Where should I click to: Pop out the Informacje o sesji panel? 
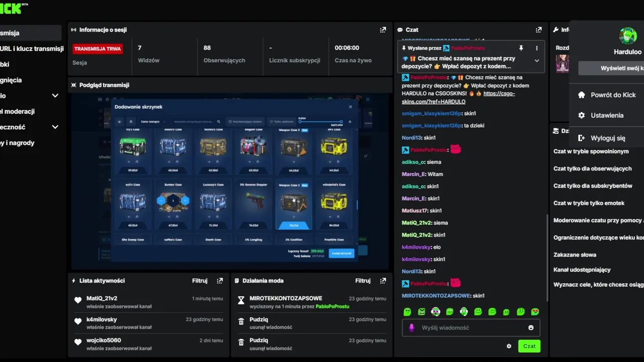[x=383, y=30]
